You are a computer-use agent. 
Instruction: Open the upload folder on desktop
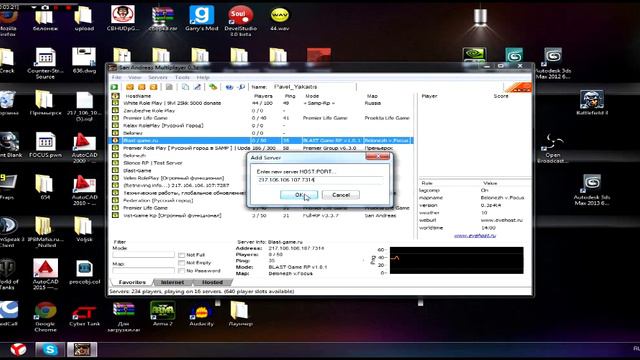point(84,19)
